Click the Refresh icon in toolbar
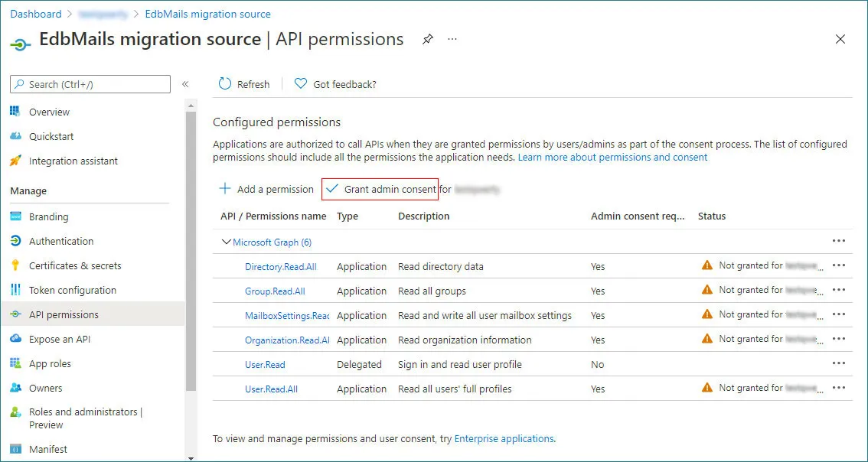The width and height of the screenshot is (868, 462). [x=225, y=83]
